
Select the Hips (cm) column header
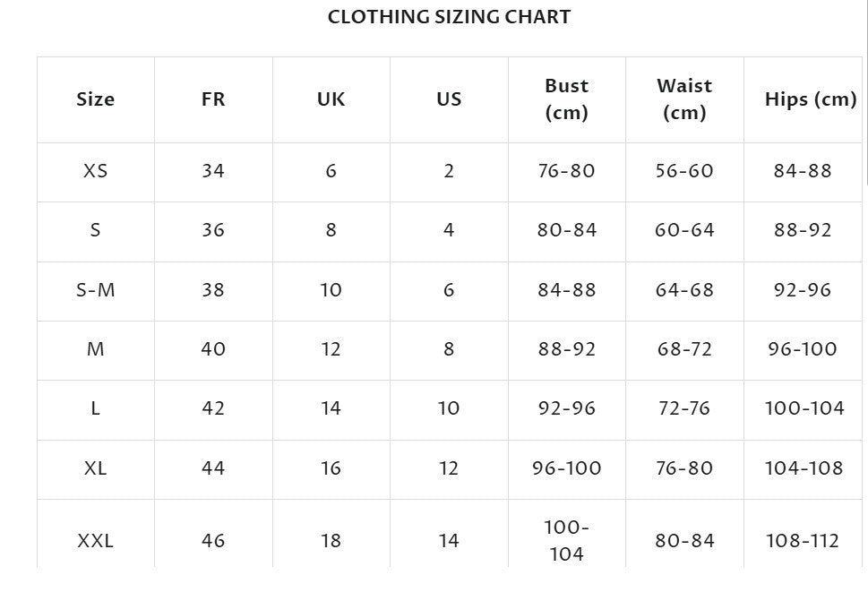point(811,99)
